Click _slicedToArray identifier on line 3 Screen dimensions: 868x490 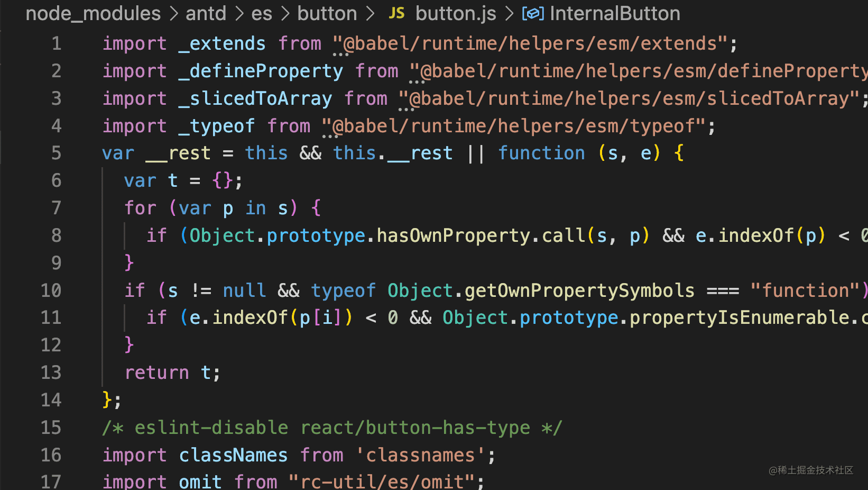coord(255,98)
